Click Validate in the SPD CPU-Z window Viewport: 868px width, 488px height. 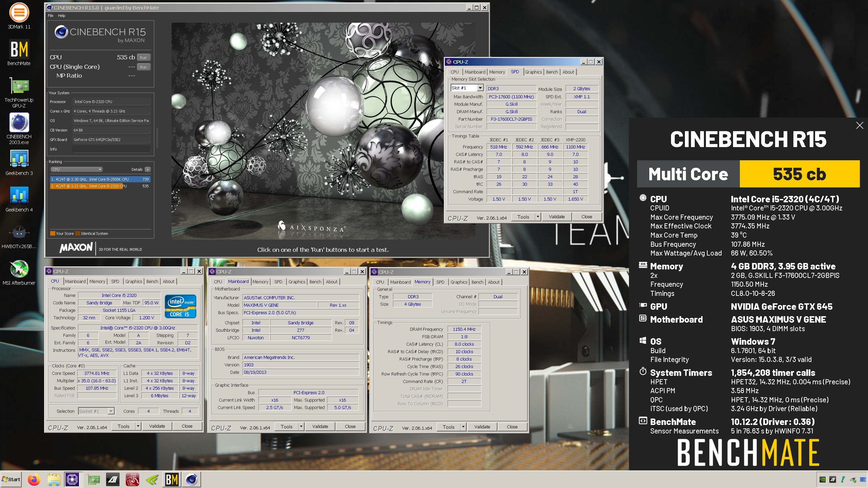(557, 217)
